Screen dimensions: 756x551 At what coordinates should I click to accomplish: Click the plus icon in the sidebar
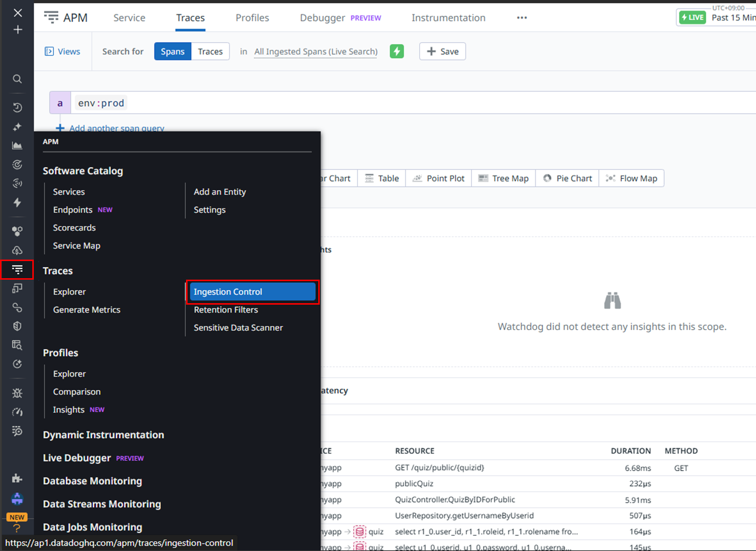(x=18, y=30)
